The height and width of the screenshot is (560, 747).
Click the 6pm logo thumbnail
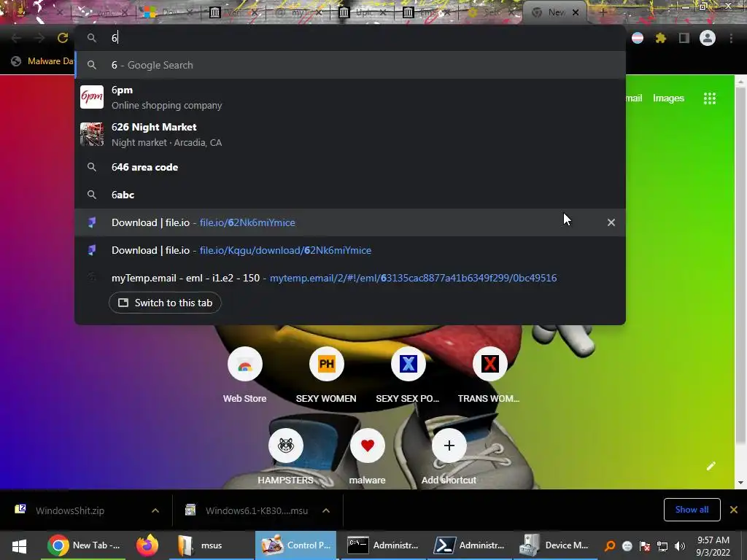(91, 97)
